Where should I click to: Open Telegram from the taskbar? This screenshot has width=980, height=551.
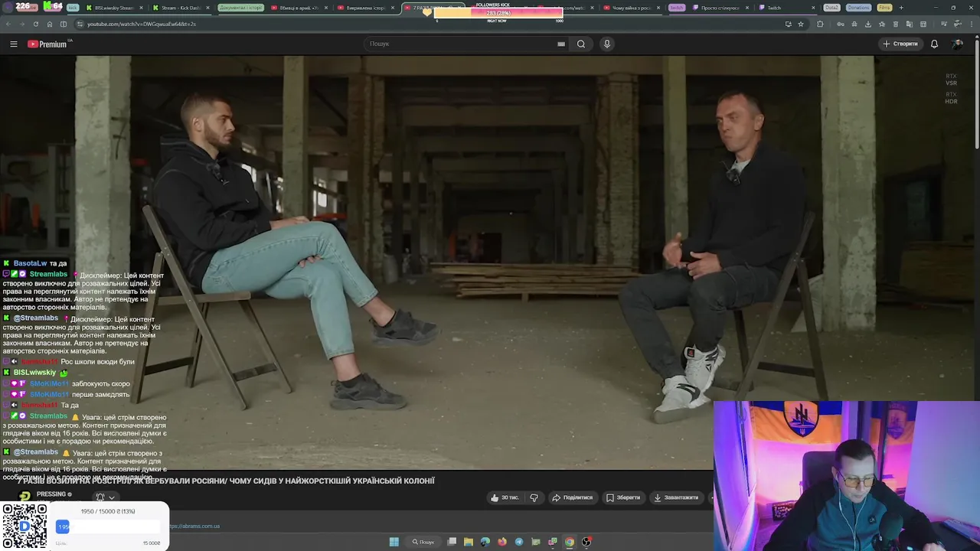pos(519,542)
